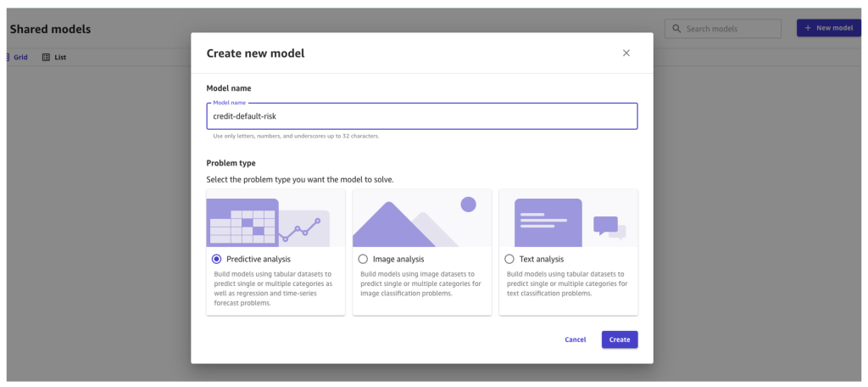Click the search magnifier icon
868x387 pixels.
(676, 28)
